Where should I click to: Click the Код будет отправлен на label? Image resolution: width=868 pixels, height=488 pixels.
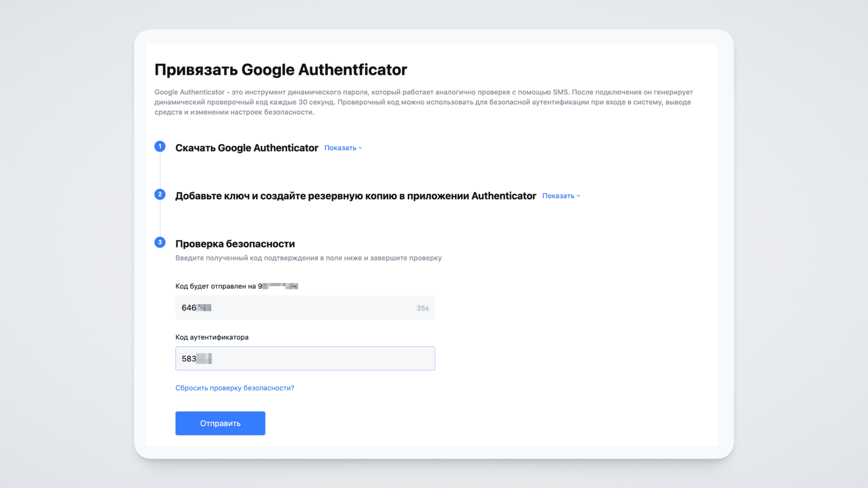point(215,286)
